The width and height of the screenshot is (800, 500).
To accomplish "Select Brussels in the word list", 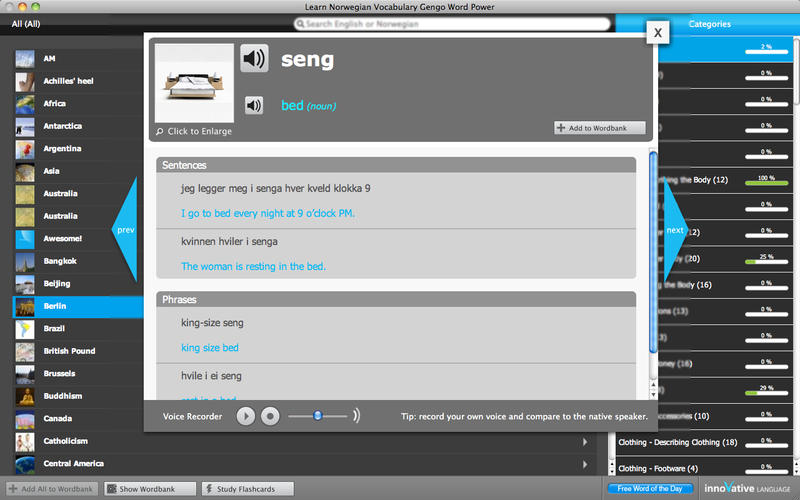I will point(78,373).
